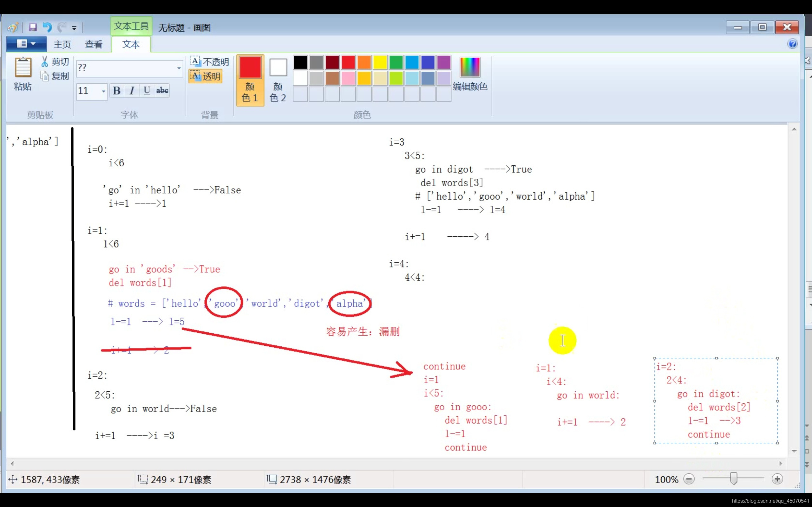
Task: Click the zoom out minus icon
Action: 689,479
